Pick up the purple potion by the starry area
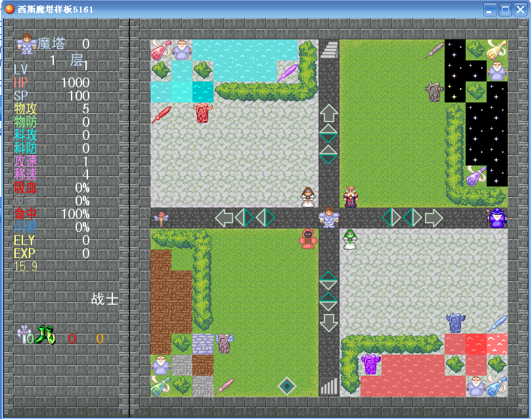This screenshot has height=419, width=532. pyautogui.click(x=476, y=176)
